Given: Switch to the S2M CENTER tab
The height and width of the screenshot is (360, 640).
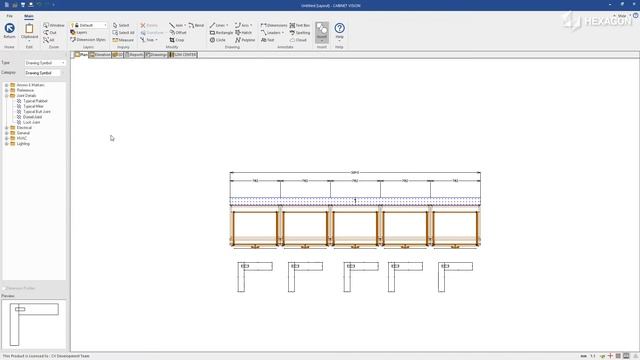Looking at the screenshot, I should tap(183, 55).
